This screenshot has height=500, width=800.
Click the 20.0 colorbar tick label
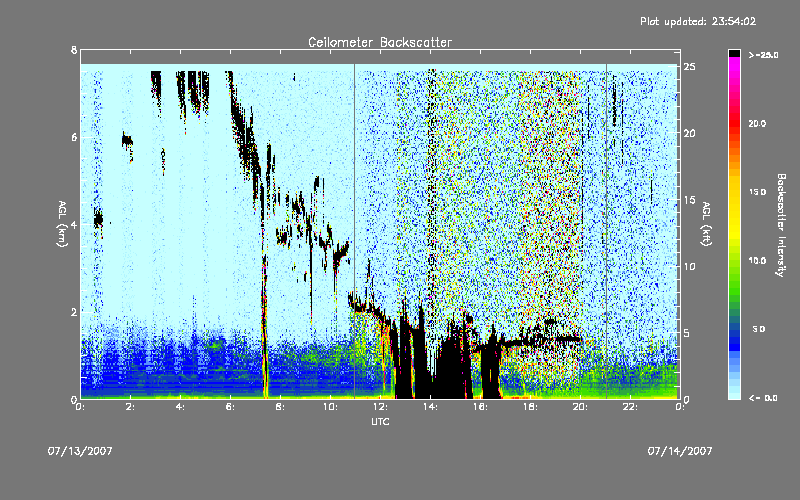click(757, 123)
